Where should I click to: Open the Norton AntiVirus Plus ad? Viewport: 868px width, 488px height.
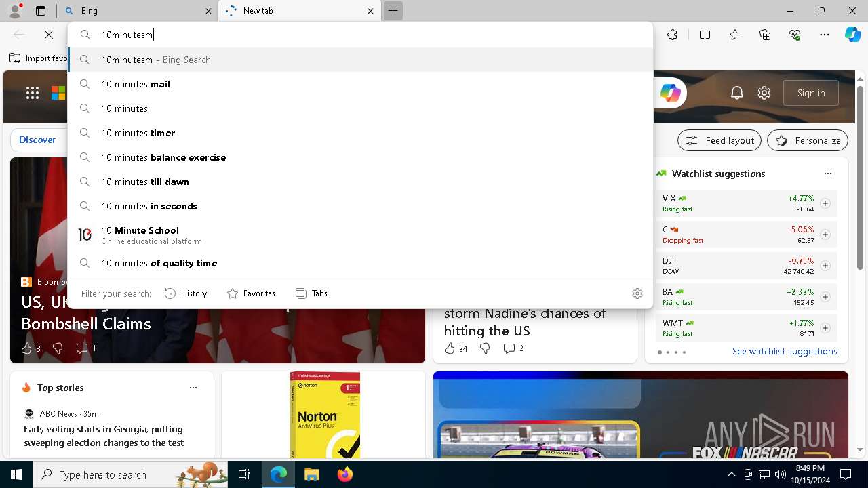point(323,415)
